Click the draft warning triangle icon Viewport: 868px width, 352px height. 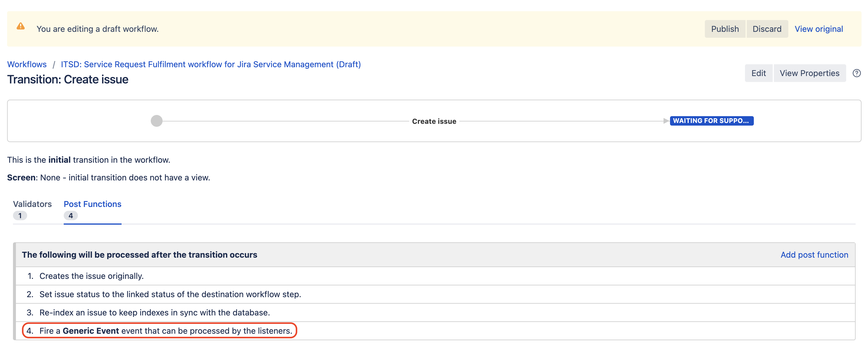(21, 26)
